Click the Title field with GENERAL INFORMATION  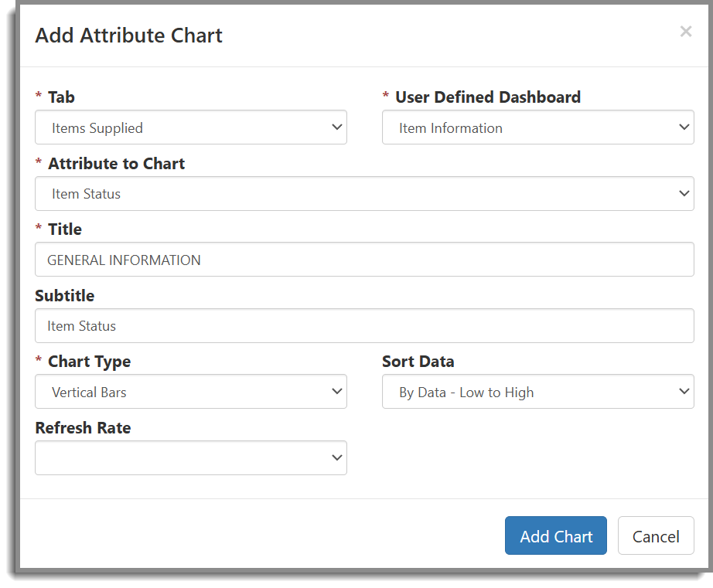[x=365, y=260]
